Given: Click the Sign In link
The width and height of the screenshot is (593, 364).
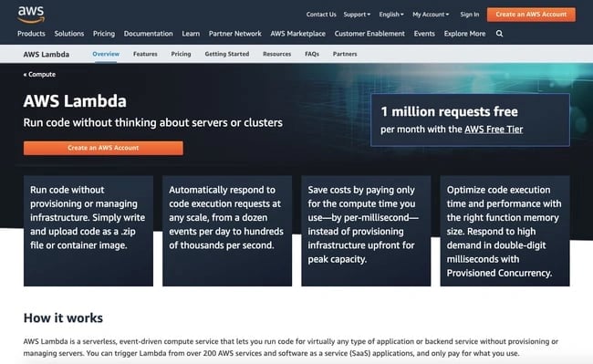Looking at the screenshot, I should click(x=469, y=15).
